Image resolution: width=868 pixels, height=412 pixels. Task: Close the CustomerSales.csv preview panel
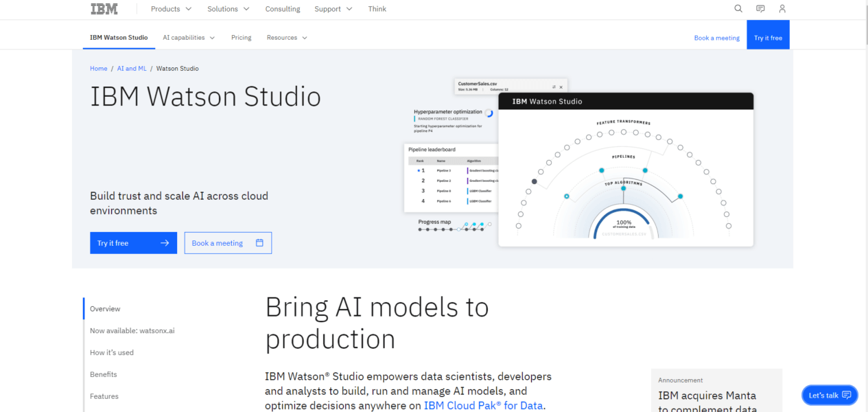click(560, 87)
